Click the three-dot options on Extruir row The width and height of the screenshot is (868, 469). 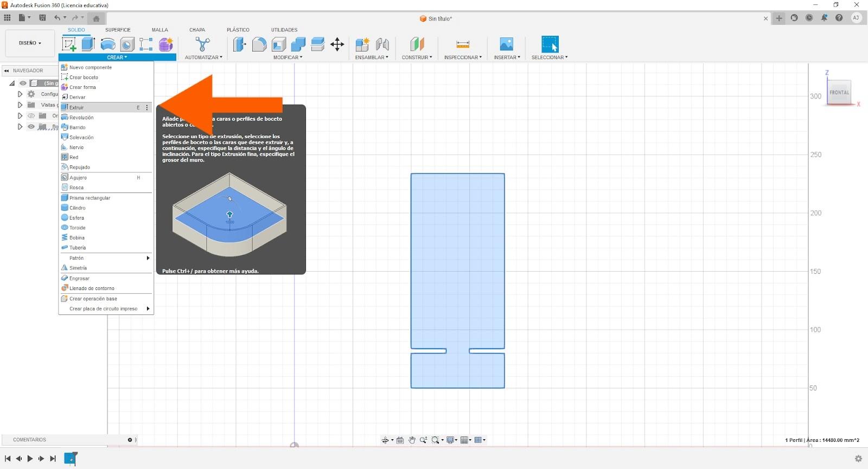(147, 107)
